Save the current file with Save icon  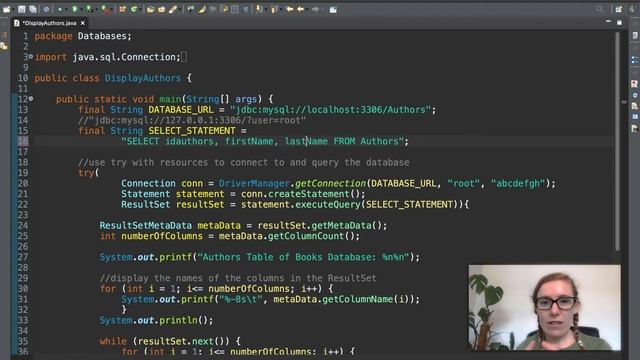coord(22,9)
